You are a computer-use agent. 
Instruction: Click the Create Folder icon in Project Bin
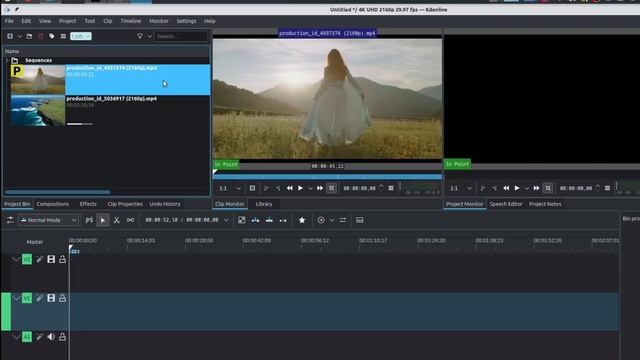click(29, 36)
